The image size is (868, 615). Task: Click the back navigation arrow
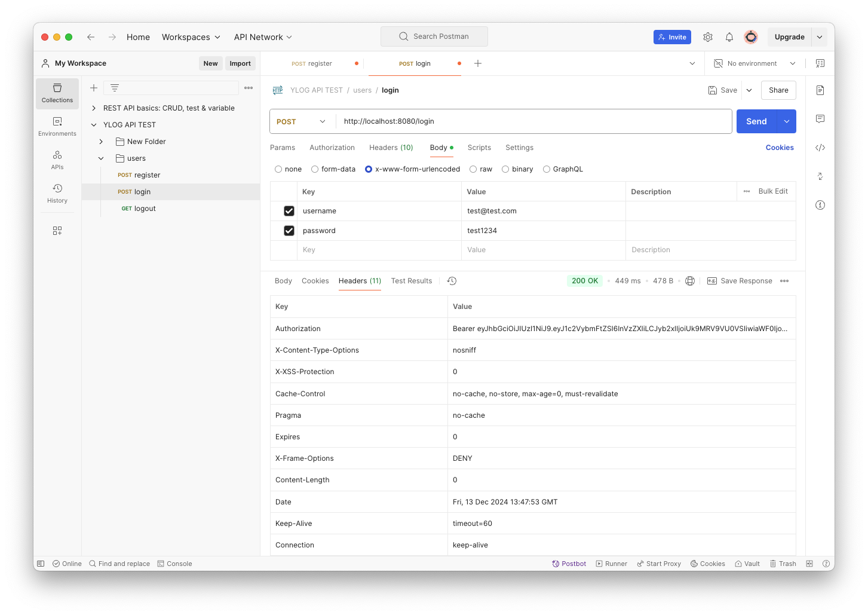coord(91,37)
